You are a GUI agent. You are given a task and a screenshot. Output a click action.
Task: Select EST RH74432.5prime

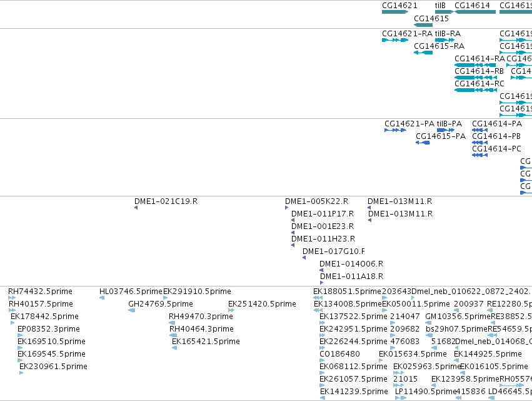(x=12, y=298)
